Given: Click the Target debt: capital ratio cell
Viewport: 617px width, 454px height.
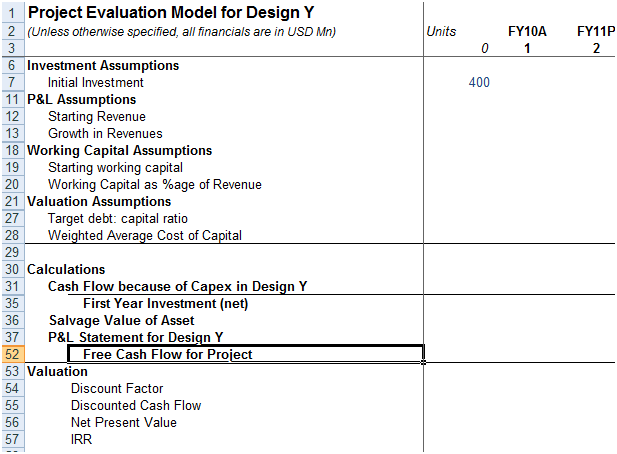Looking at the screenshot, I should pyautogui.click(x=118, y=218).
